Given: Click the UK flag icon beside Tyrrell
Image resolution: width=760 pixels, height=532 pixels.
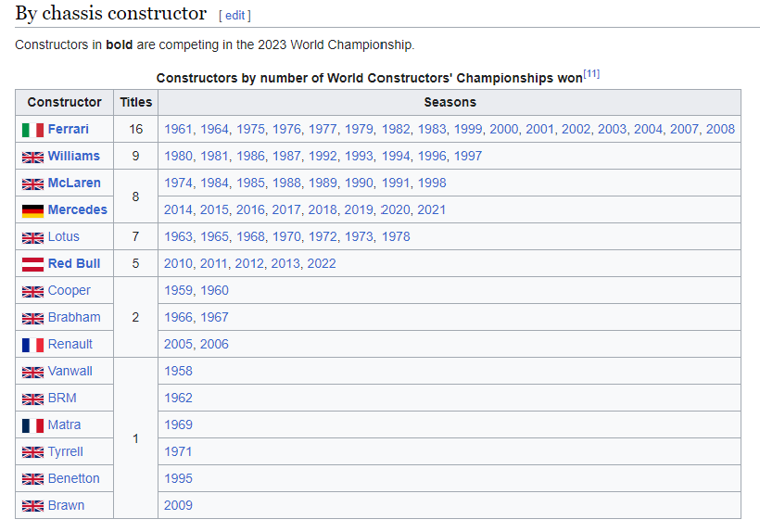Looking at the screenshot, I should coord(32,452).
